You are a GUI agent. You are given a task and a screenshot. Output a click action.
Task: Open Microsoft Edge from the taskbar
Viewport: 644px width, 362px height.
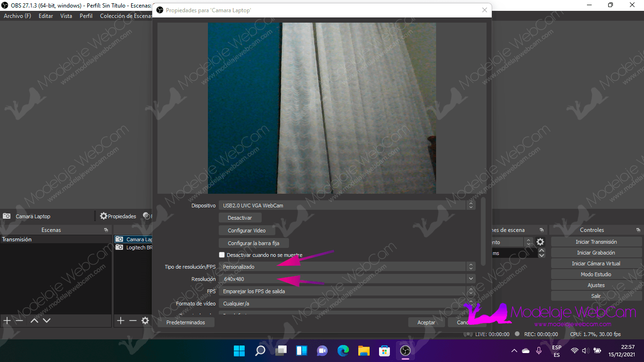click(343, 351)
